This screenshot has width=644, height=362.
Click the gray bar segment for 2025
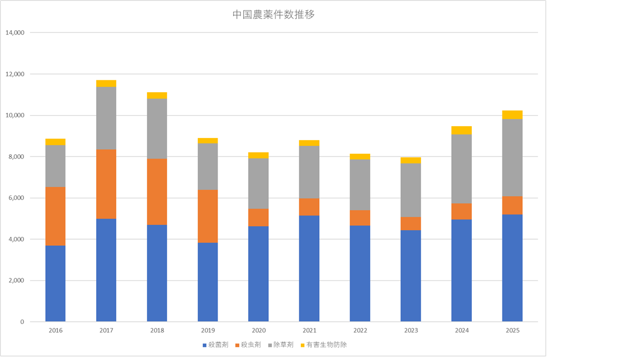[x=512, y=158]
